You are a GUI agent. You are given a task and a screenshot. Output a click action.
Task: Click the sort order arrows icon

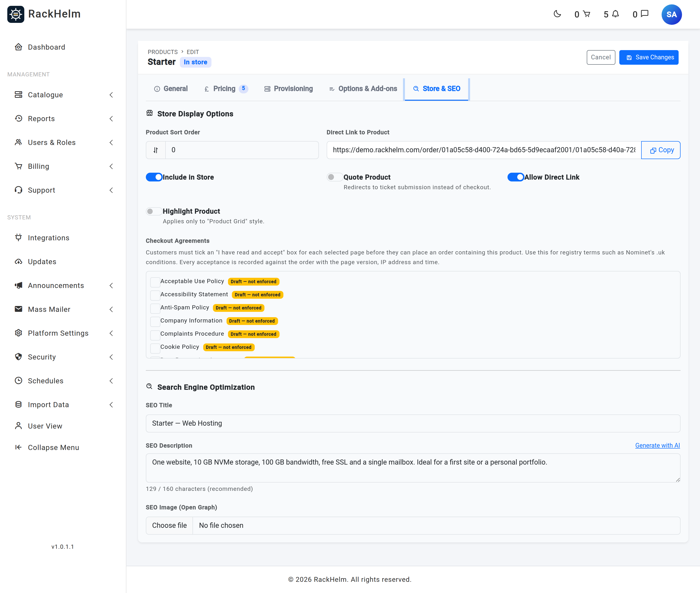coord(156,150)
